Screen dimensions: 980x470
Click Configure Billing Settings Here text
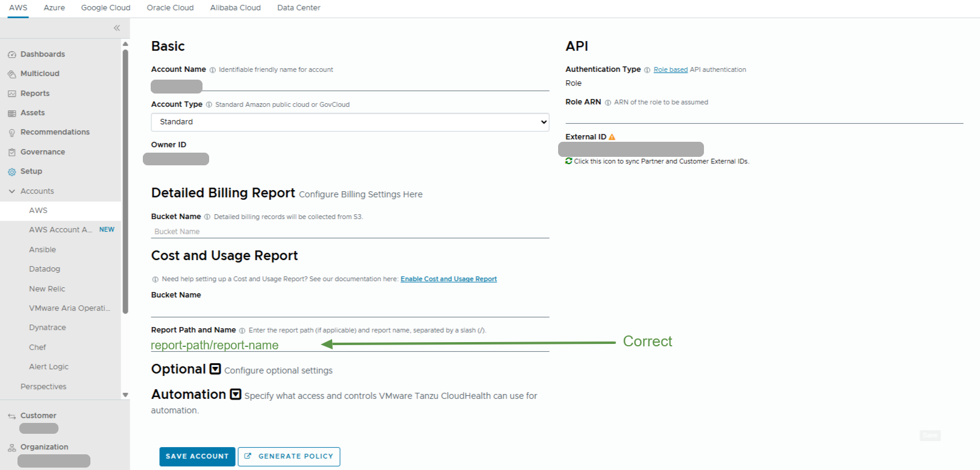[360, 194]
